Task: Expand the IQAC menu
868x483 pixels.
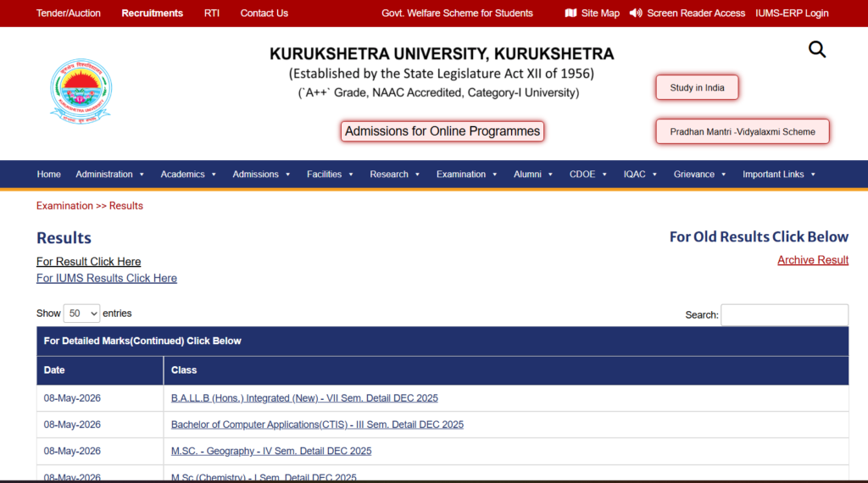Action: point(640,175)
